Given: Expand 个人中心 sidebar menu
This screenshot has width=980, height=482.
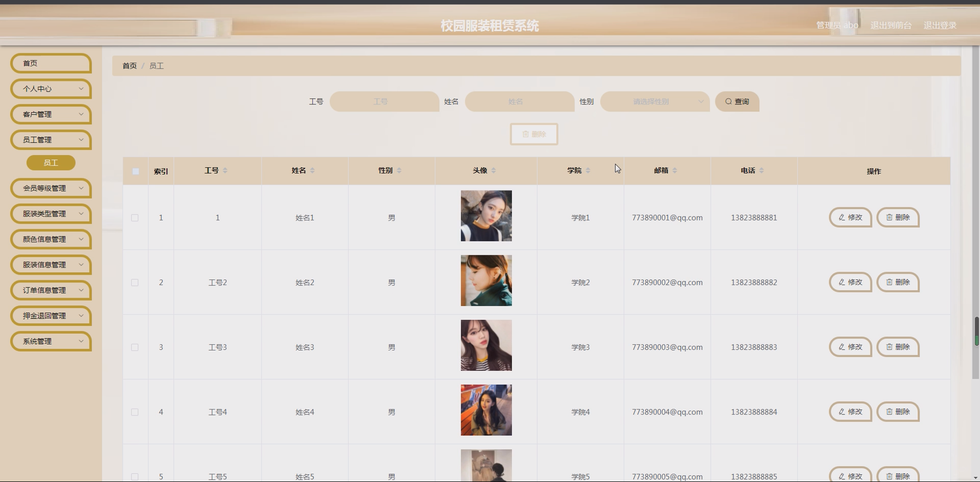Looking at the screenshot, I should tap(51, 89).
